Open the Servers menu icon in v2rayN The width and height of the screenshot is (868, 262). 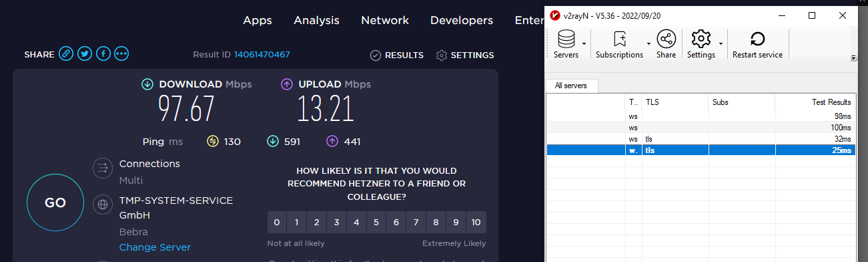tap(566, 39)
